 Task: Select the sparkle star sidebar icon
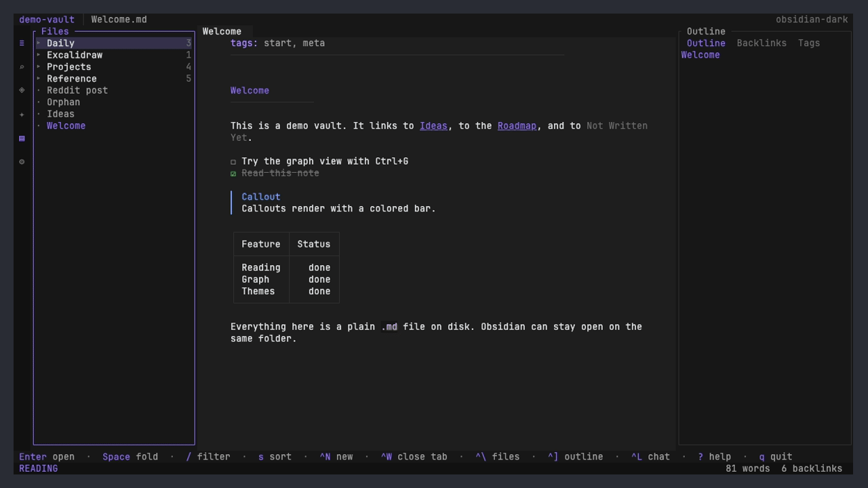click(22, 114)
